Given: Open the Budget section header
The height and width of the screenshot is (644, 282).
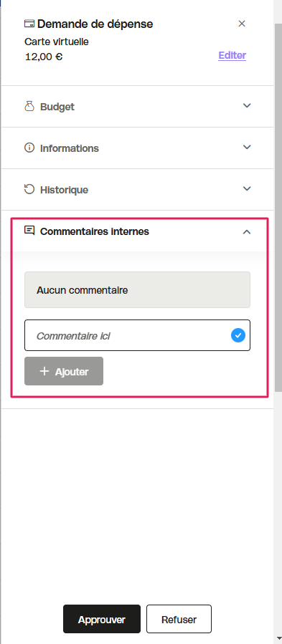Looking at the screenshot, I should (x=138, y=106).
